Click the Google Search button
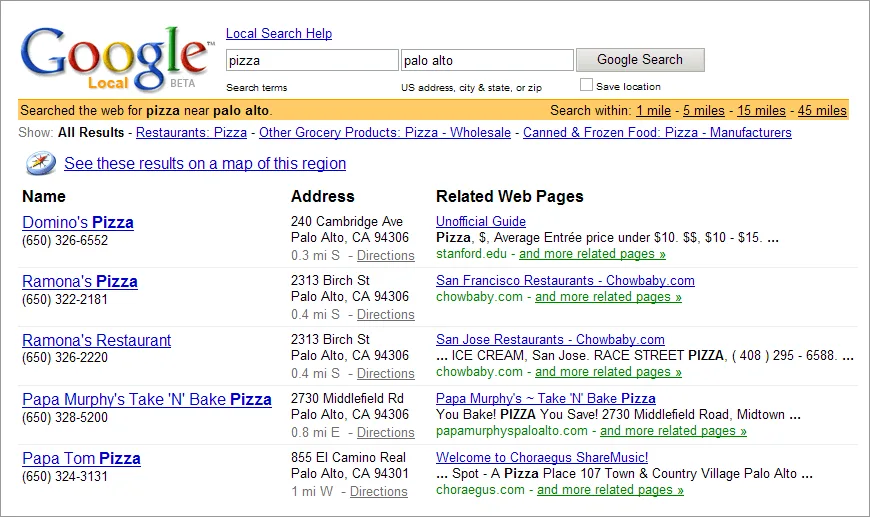This screenshot has width=870, height=517. 640,60
